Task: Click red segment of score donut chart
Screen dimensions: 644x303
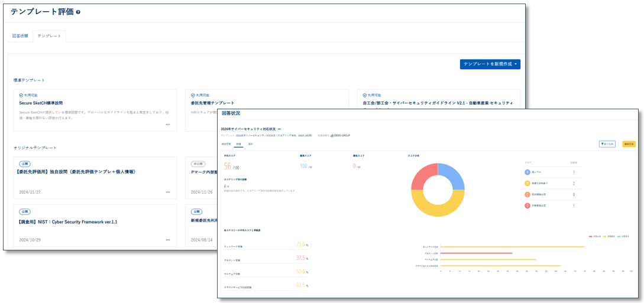Action: pyautogui.click(x=422, y=174)
